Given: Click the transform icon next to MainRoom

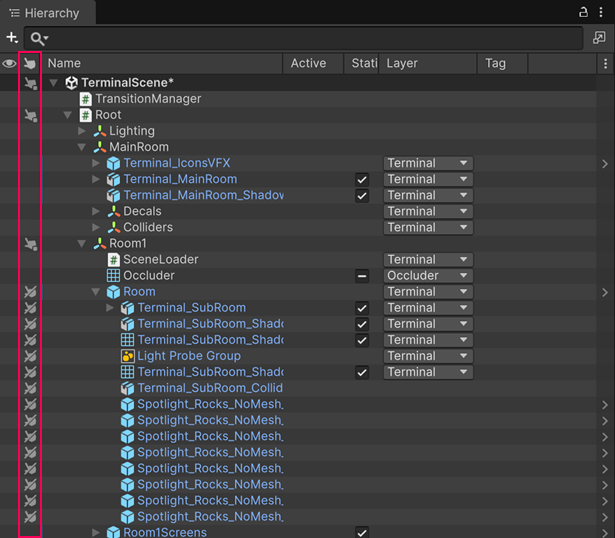Looking at the screenshot, I should coord(100,147).
